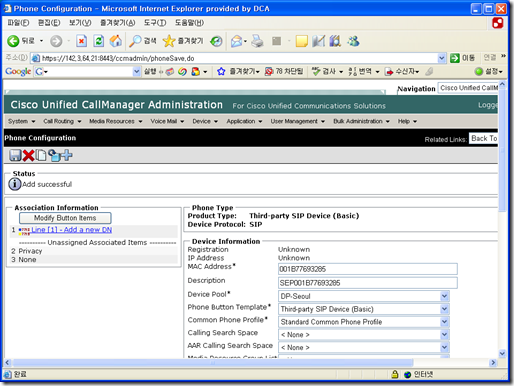
Task: Open the System menu
Action: 21,121
